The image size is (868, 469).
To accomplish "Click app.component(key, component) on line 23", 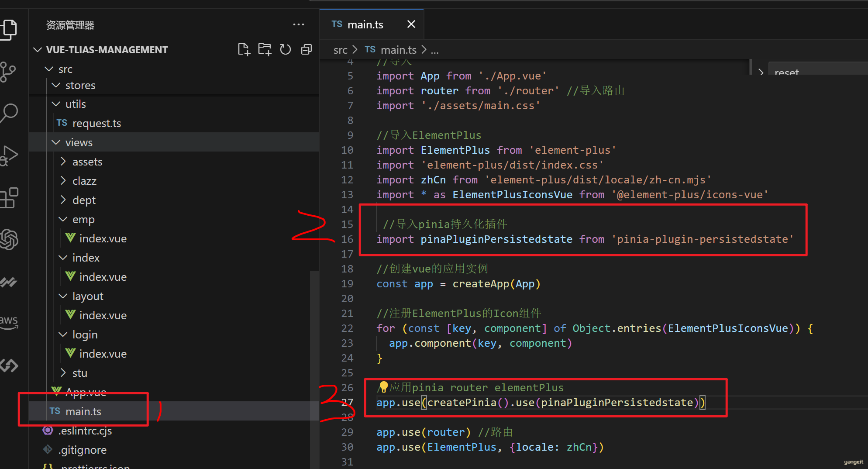I will (x=480, y=343).
